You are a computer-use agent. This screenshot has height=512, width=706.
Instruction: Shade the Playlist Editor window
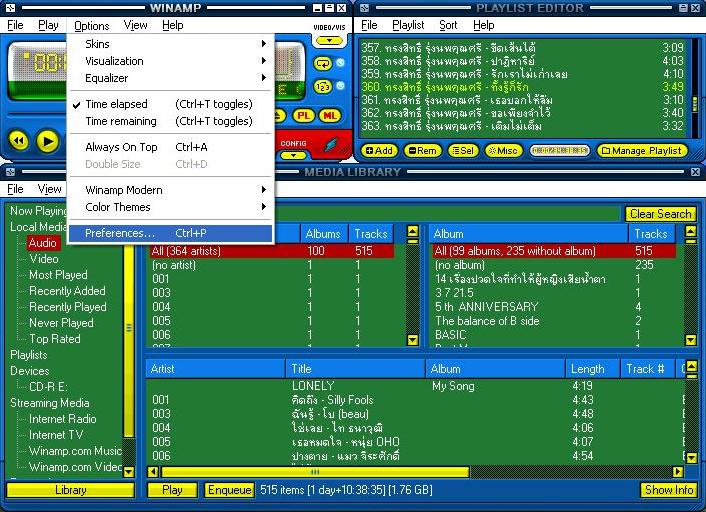click(683, 8)
